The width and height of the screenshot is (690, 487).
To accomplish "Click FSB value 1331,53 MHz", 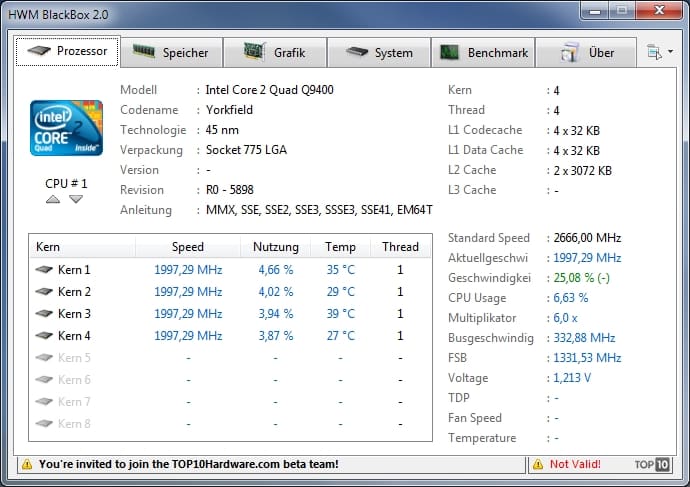I will [x=587, y=358].
